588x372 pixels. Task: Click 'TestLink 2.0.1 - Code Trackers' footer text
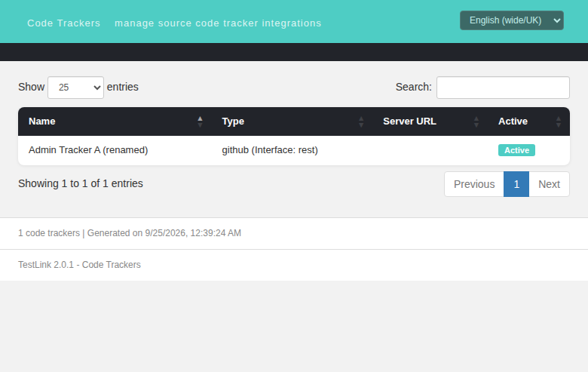[x=79, y=265]
